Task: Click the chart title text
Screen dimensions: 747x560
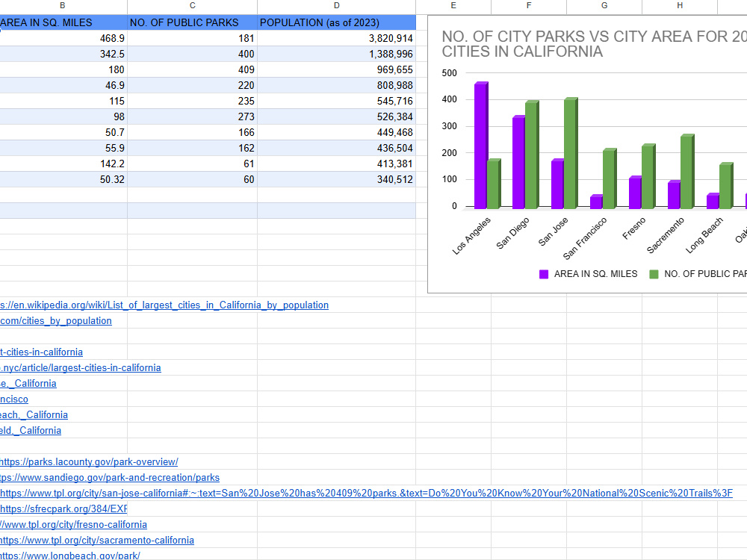Action: coord(594,44)
